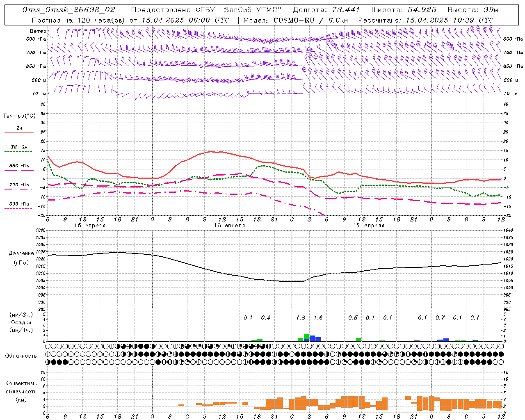Click the 0.4 precipitation amount value
The width and height of the screenshot is (525, 420).
266,317
